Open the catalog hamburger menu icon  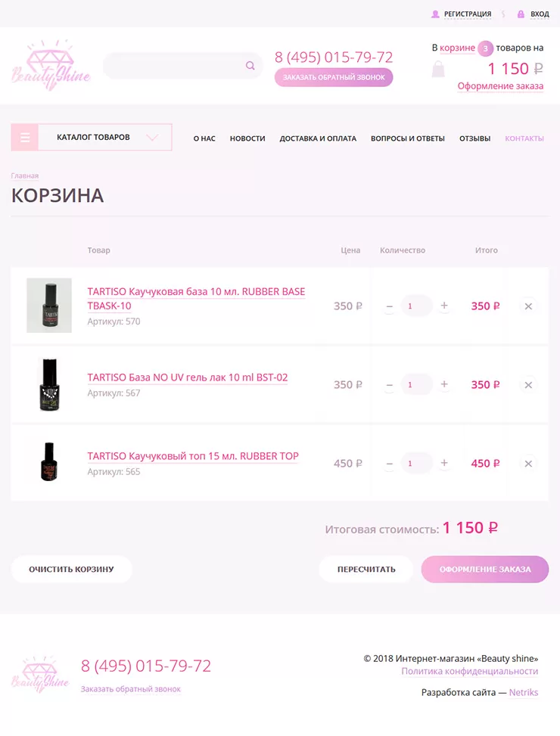click(x=24, y=137)
